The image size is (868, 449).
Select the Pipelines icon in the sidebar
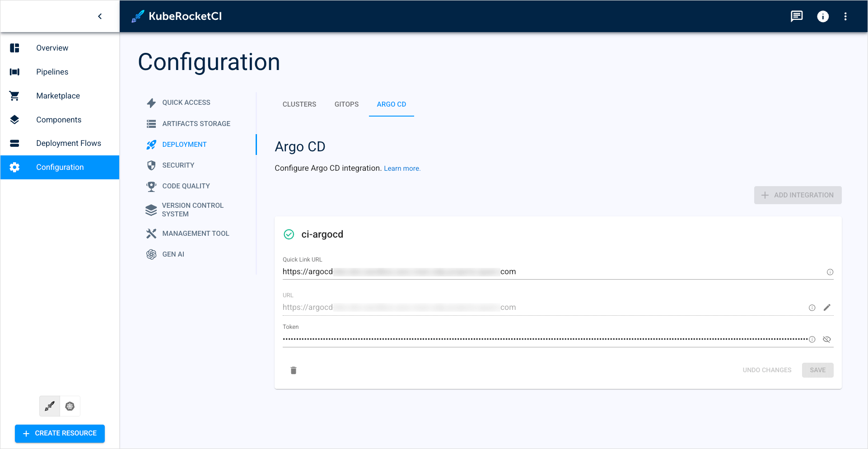(14, 71)
